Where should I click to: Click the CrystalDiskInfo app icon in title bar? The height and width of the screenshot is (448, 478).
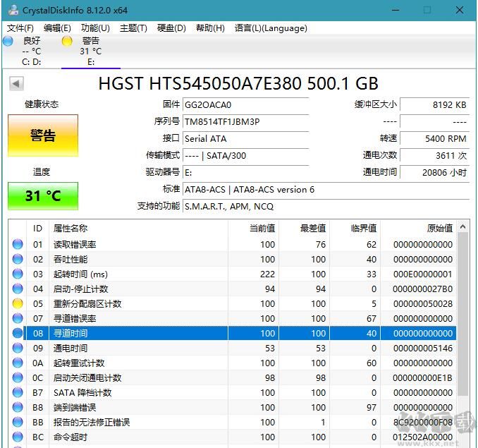[x=11, y=10]
